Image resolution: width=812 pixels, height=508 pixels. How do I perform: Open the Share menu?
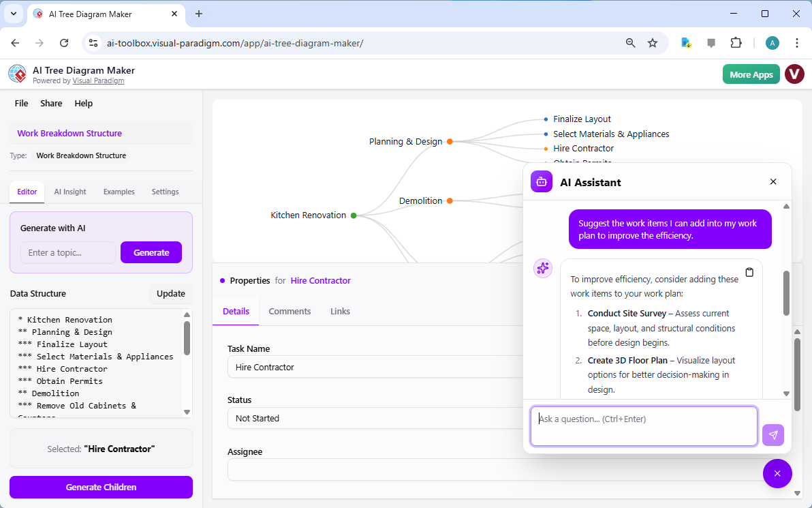click(51, 103)
